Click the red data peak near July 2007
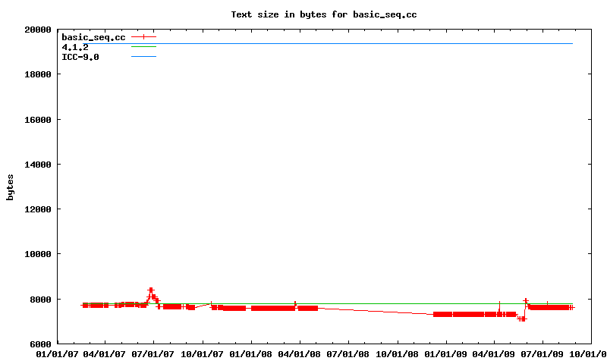 pos(151,290)
